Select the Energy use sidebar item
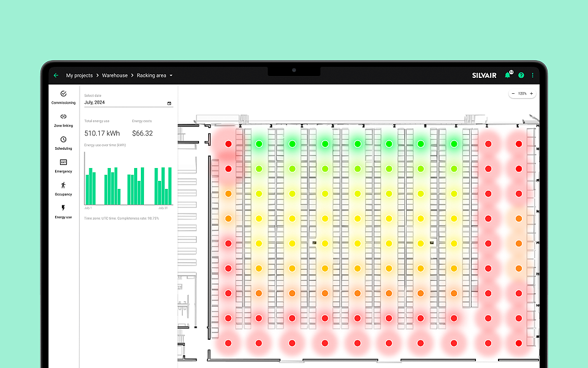The height and width of the screenshot is (368, 588). [x=64, y=211]
